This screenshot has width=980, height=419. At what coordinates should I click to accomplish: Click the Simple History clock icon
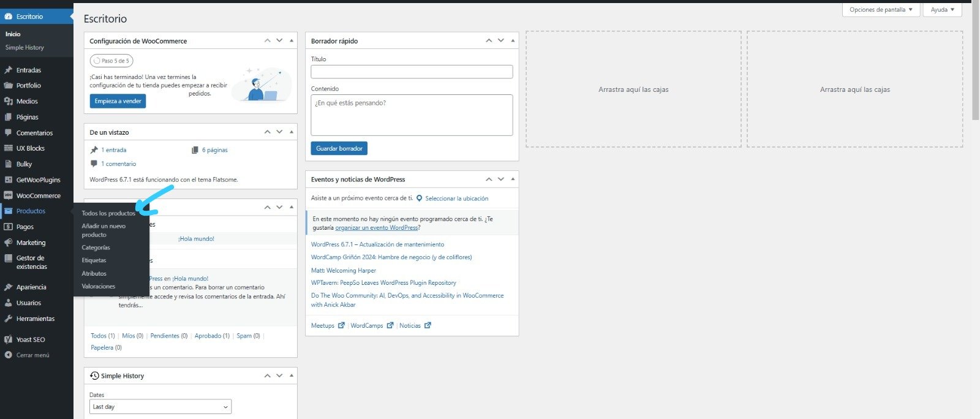click(x=94, y=376)
